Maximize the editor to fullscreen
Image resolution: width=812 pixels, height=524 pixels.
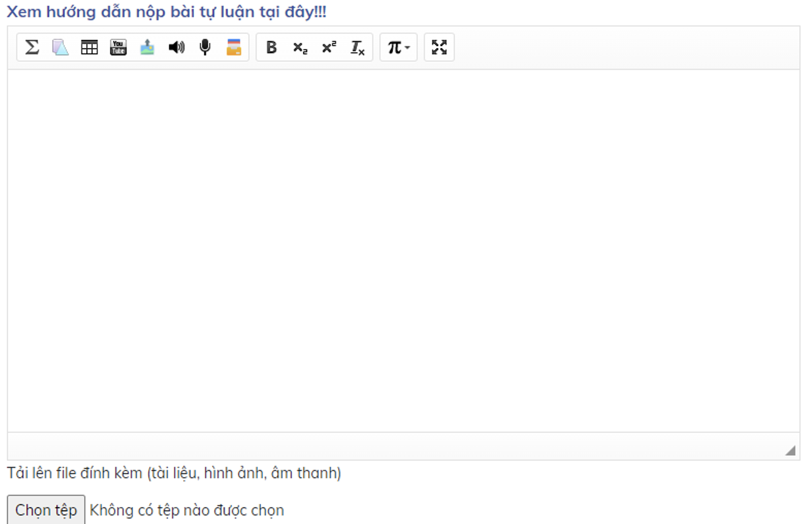(x=439, y=47)
